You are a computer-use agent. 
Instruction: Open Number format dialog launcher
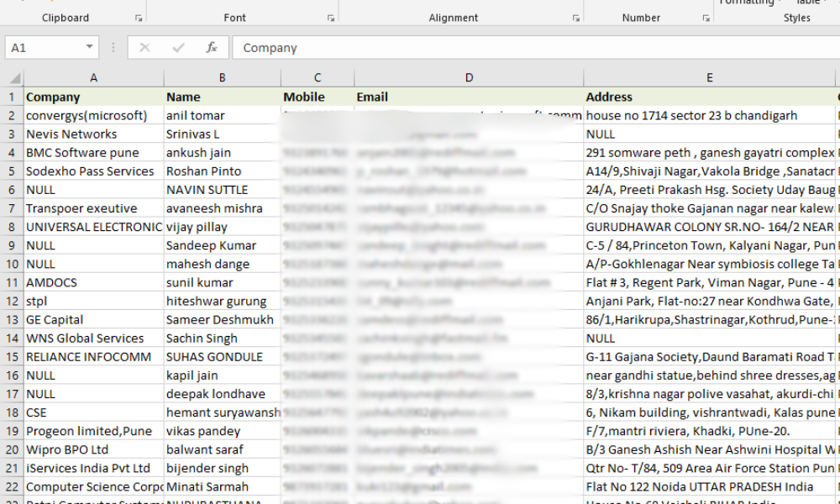706,18
